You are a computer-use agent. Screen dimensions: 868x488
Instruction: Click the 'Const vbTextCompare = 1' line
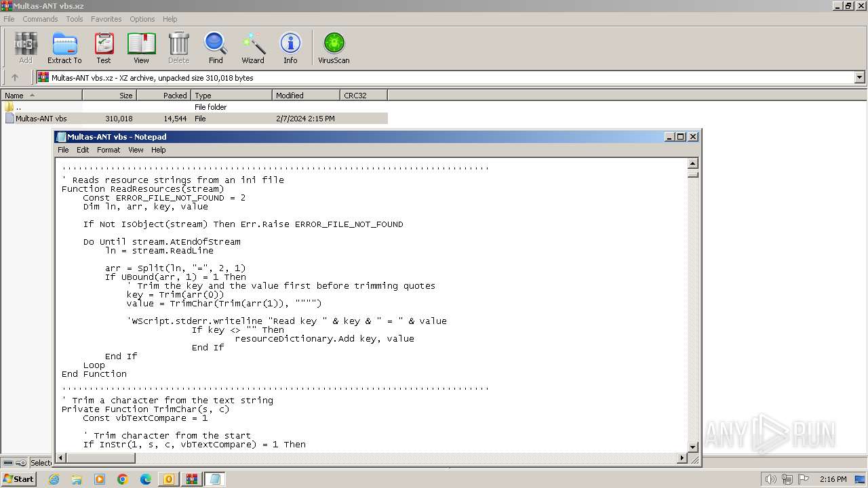145,418
